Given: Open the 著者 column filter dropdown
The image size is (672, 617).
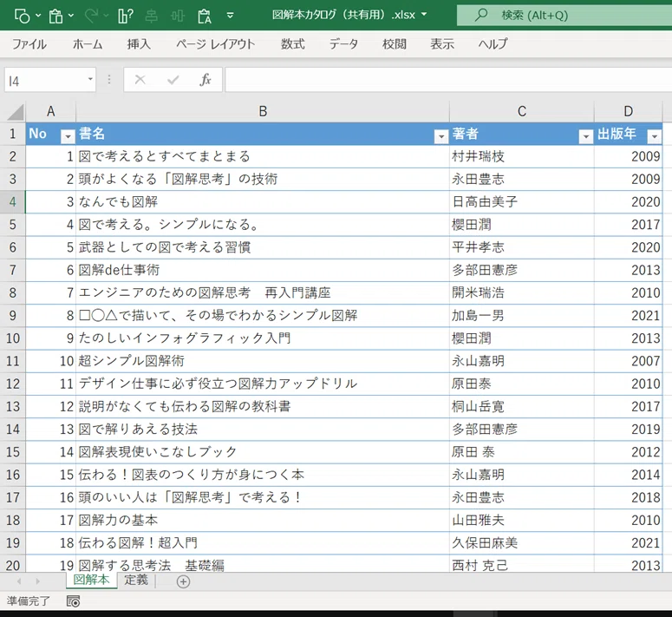Looking at the screenshot, I should coord(586,136).
